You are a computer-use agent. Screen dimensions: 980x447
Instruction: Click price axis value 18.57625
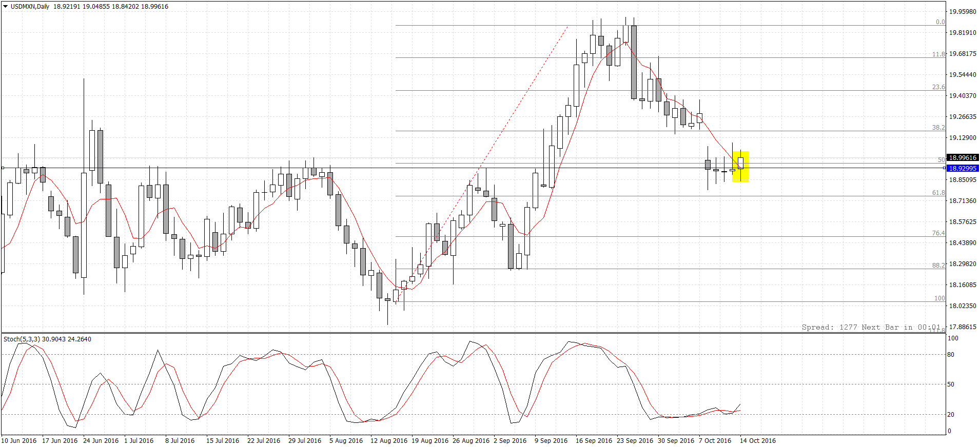963,221
